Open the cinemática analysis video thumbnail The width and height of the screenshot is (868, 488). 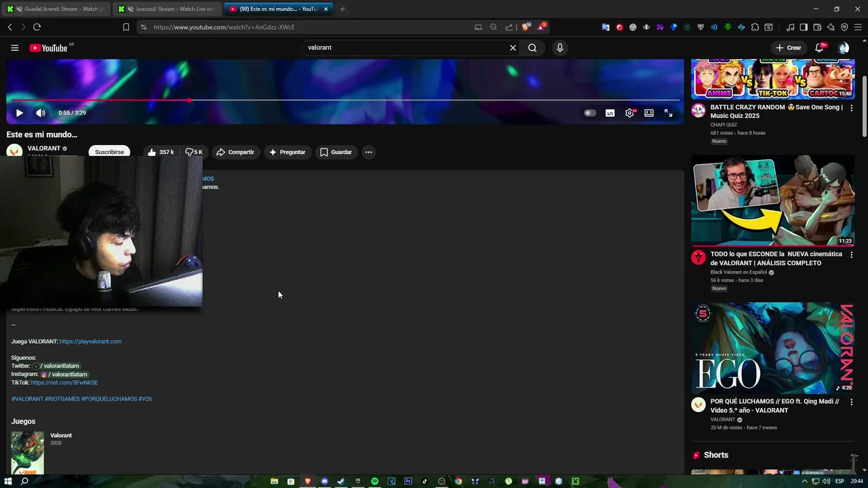(x=772, y=201)
